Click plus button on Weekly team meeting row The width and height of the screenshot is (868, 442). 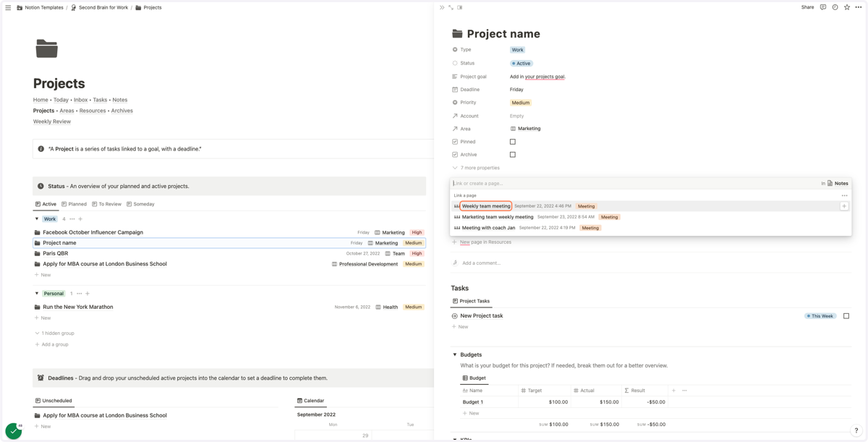coord(844,206)
